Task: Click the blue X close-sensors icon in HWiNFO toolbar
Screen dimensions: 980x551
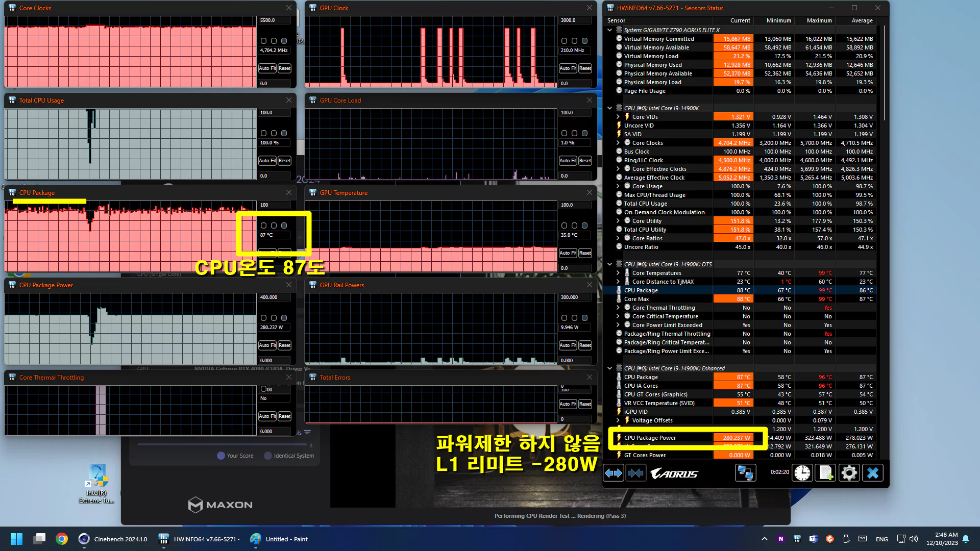Action: click(873, 473)
